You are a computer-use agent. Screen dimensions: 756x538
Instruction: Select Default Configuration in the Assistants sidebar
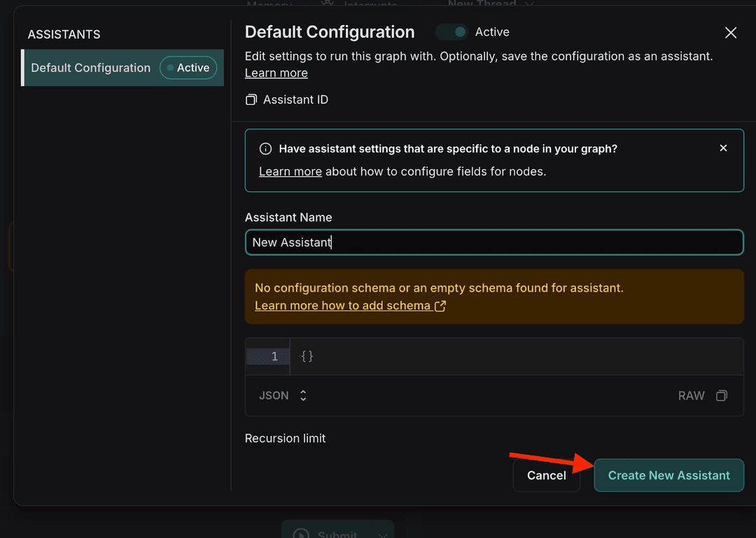tap(91, 68)
